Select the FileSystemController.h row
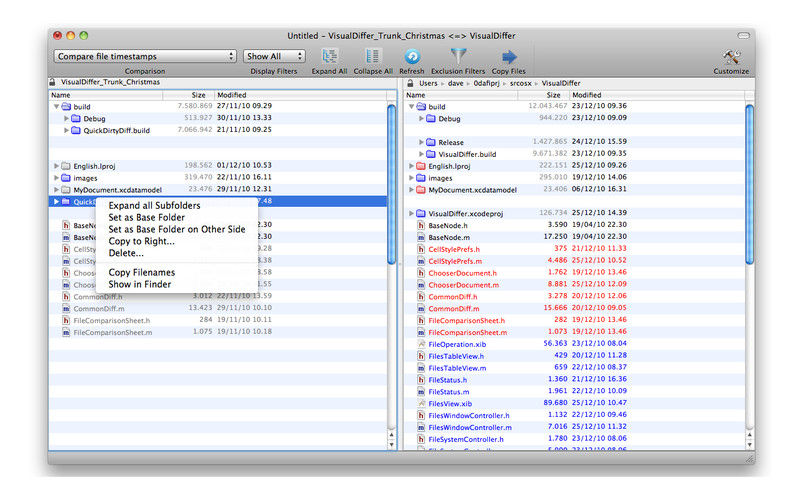 (x=574, y=439)
